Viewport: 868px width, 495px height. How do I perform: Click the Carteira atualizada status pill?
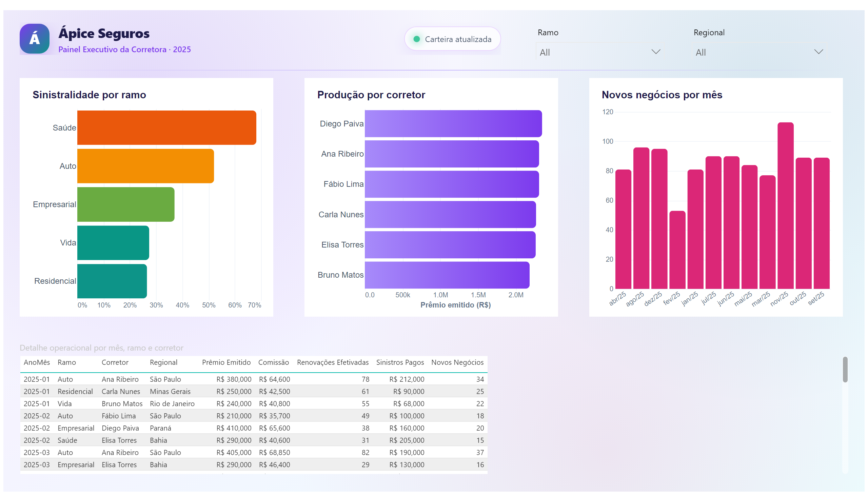pyautogui.click(x=452, y=39)
